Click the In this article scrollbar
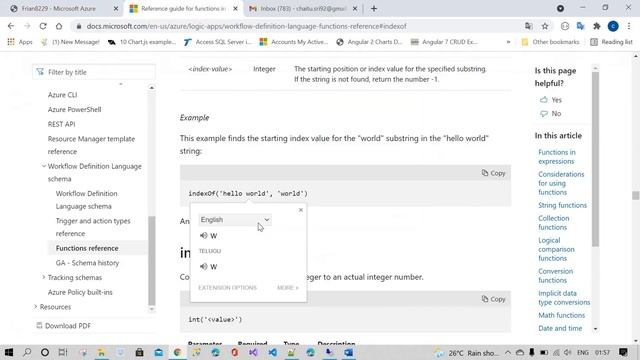Image resolution: width=640 pixels, height=360 pixels. (596, 159)
